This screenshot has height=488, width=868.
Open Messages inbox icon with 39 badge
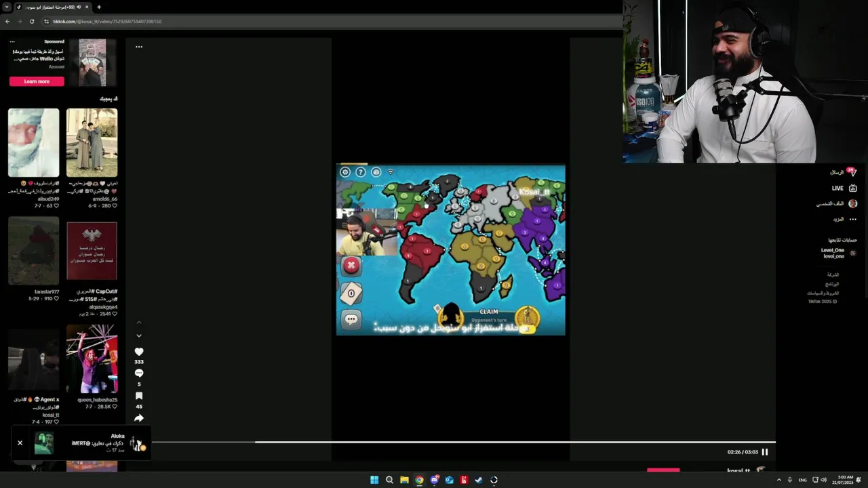tap(852, 172)
